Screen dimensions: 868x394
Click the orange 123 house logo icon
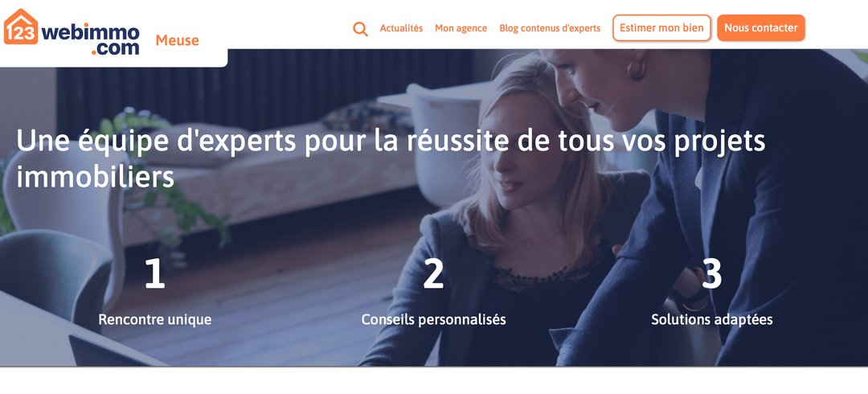coord(20,27)
